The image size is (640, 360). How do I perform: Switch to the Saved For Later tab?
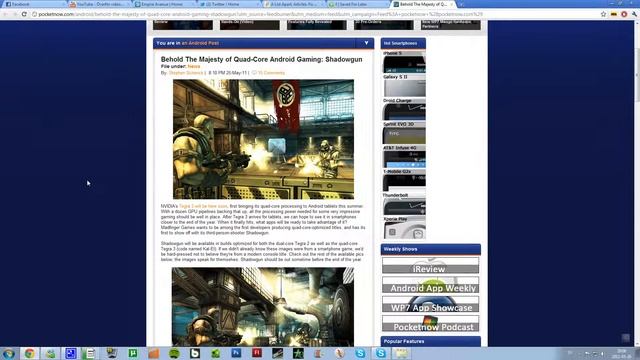358,4
